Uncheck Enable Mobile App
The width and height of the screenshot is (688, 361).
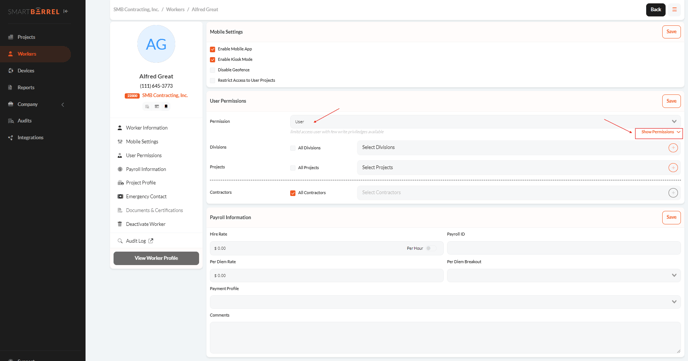pyautogui.click(x=212, y=49)
